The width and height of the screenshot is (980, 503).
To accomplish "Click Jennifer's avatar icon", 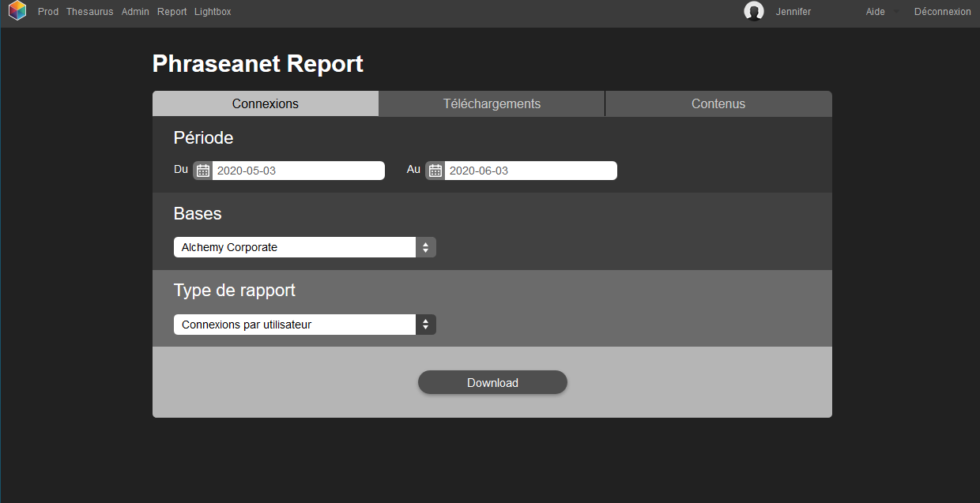I will [754, 11].
